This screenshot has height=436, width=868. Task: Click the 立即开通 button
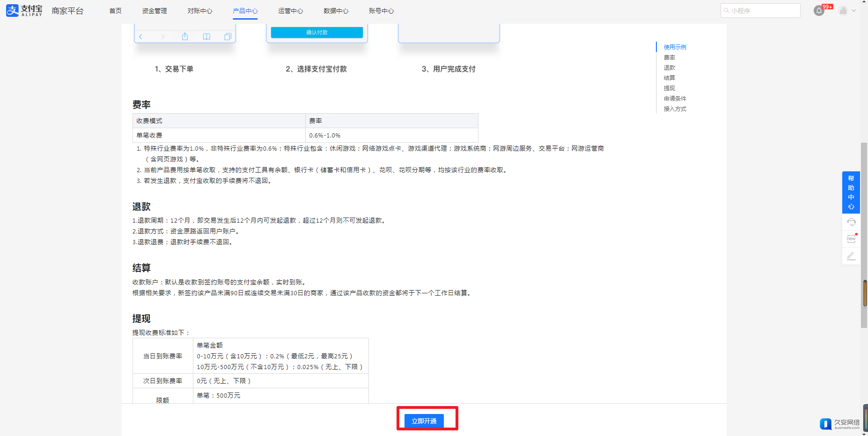point(424,421)
